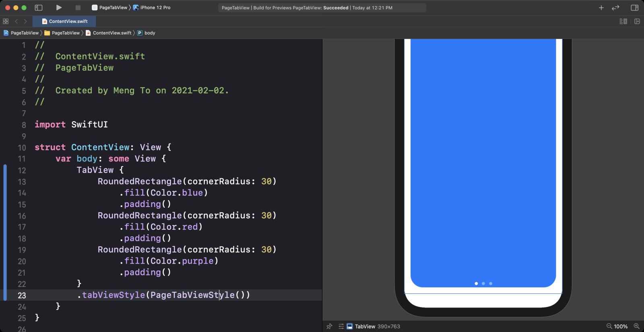Zoom in the preview canvas

click(x=636, y=326)
